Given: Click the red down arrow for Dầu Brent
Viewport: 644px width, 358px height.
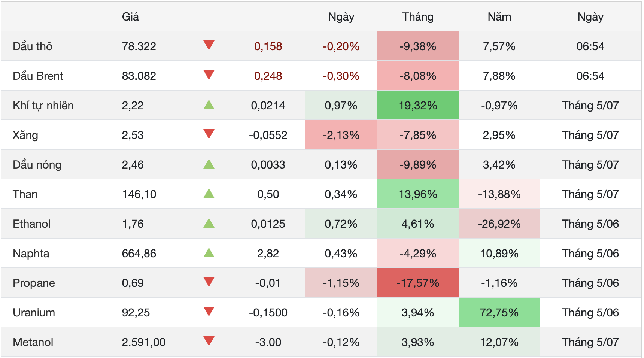Looking at the screenshot, I should pyautogui.click(x=209, y=75).
